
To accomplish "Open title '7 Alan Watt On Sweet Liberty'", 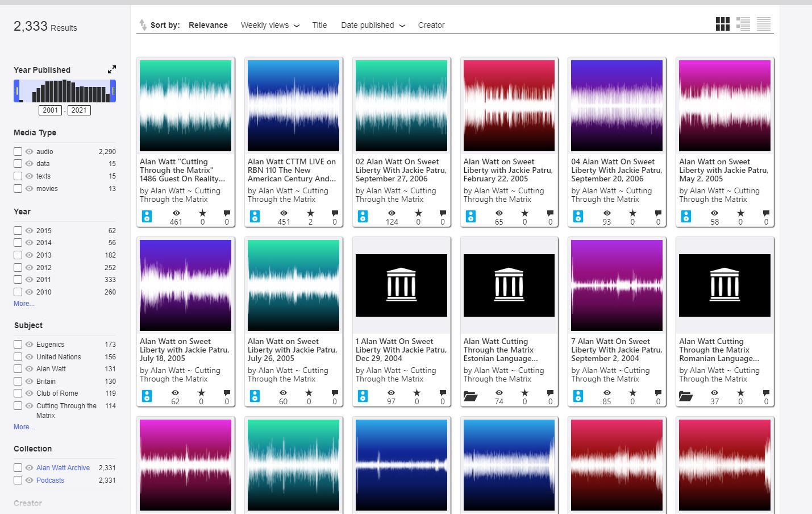I will coord(617,350).
